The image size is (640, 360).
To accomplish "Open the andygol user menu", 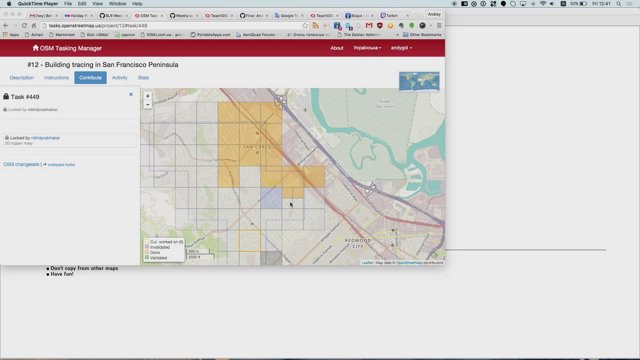I will 401,48.
